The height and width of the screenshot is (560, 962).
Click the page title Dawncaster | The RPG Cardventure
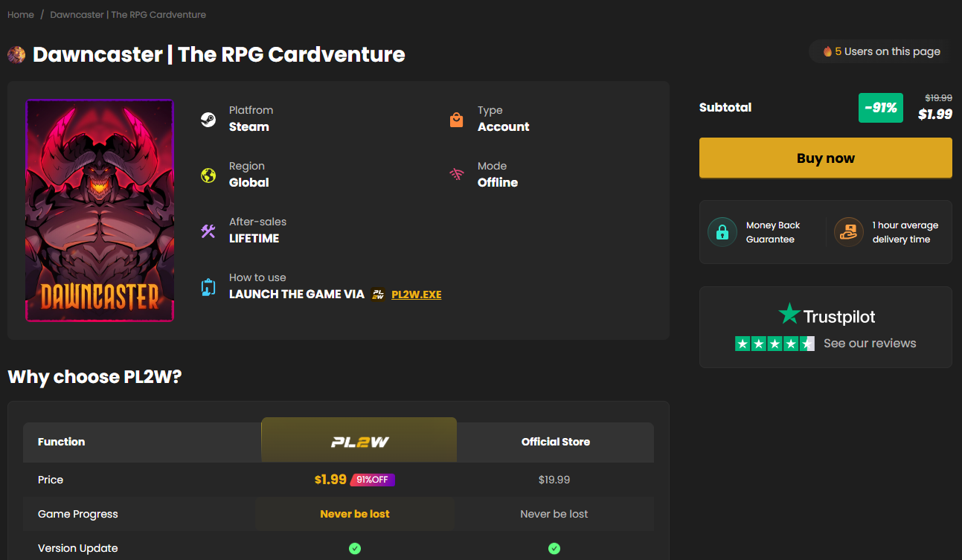click(219, 54)
